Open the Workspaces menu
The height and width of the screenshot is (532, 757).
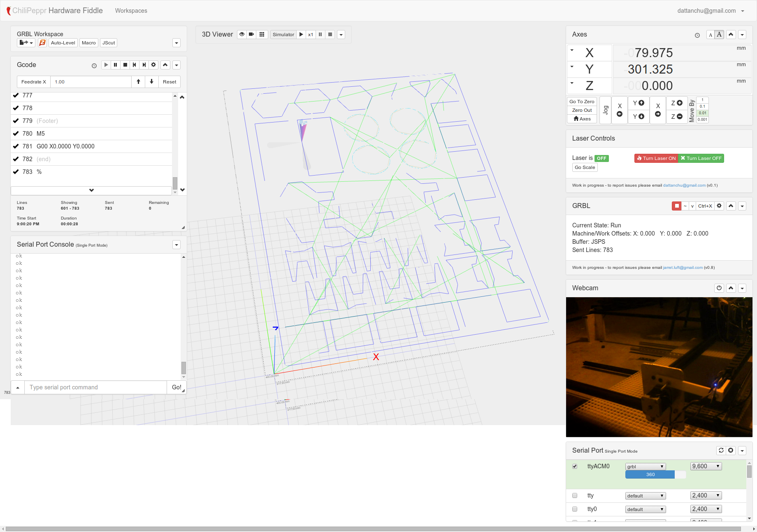131,11
